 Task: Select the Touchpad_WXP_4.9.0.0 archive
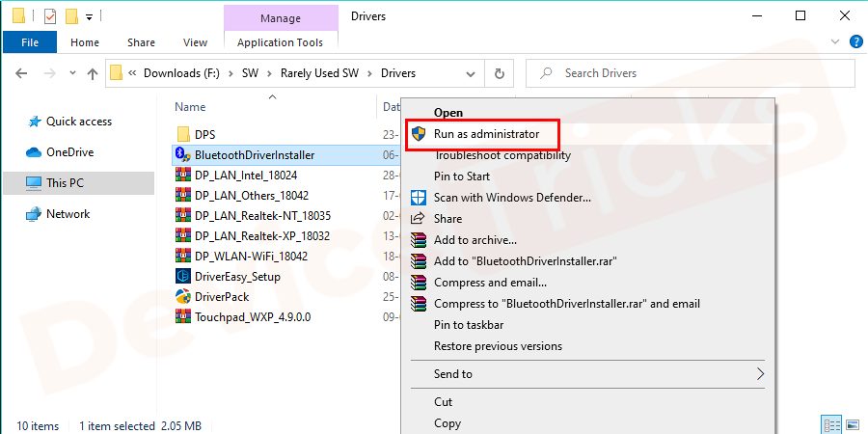[x=243, y=317]
